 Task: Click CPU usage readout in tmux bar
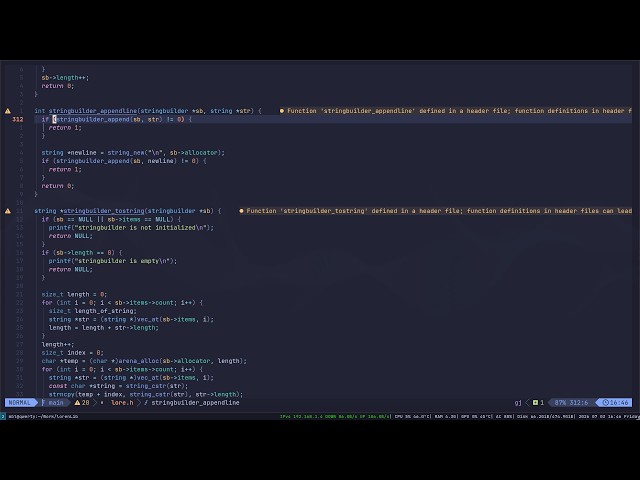tap(413, 416)
